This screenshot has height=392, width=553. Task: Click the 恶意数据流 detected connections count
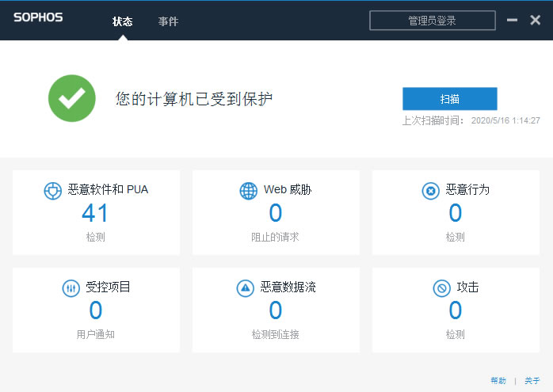click(x=275, y=310)
